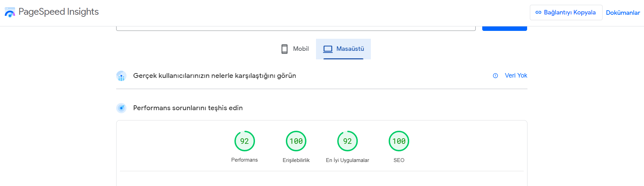This screenshot has height=186, width=644.
Task: Select the Erişilebilirlik 100 score gauge
Action: tap(296, 141)
